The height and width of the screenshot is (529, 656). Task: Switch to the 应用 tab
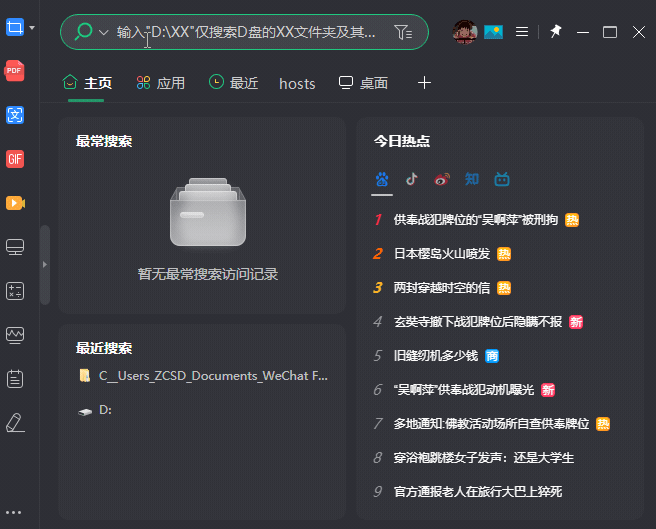pyautogui.click(x=161, y=83)
